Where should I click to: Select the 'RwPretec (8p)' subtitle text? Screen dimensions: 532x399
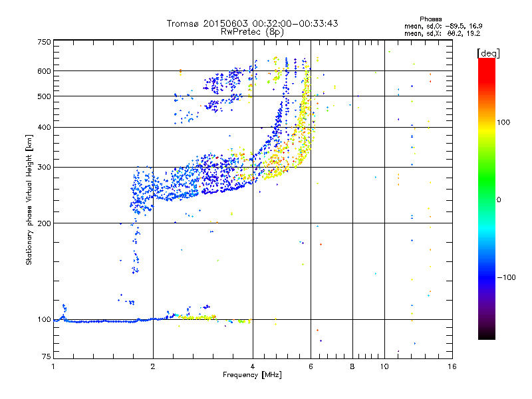click(252, 32)
